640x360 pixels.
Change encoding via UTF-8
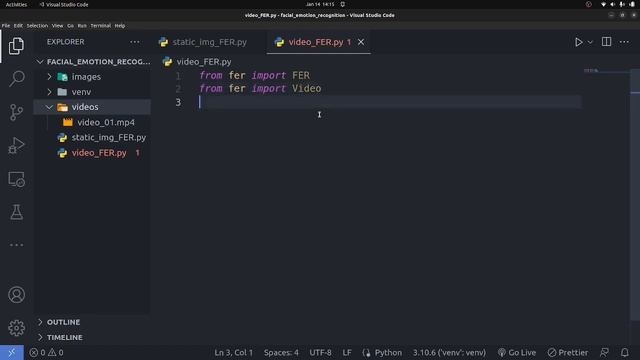(x=320, y=352)
